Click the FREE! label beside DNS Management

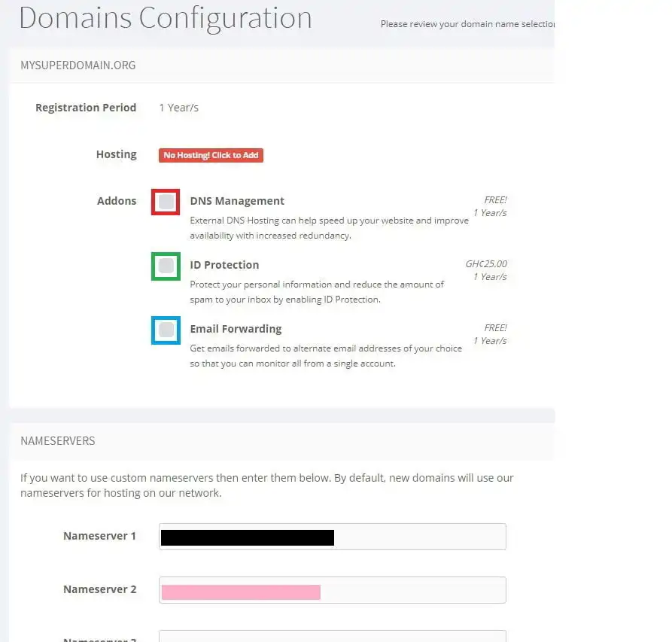click(x=496, y=199)
